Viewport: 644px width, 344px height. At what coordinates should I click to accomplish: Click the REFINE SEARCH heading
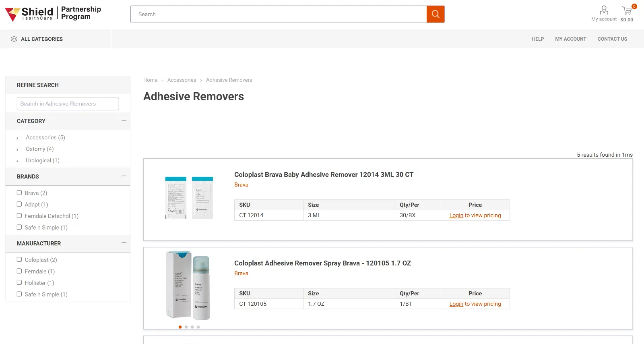click(38, 85)
